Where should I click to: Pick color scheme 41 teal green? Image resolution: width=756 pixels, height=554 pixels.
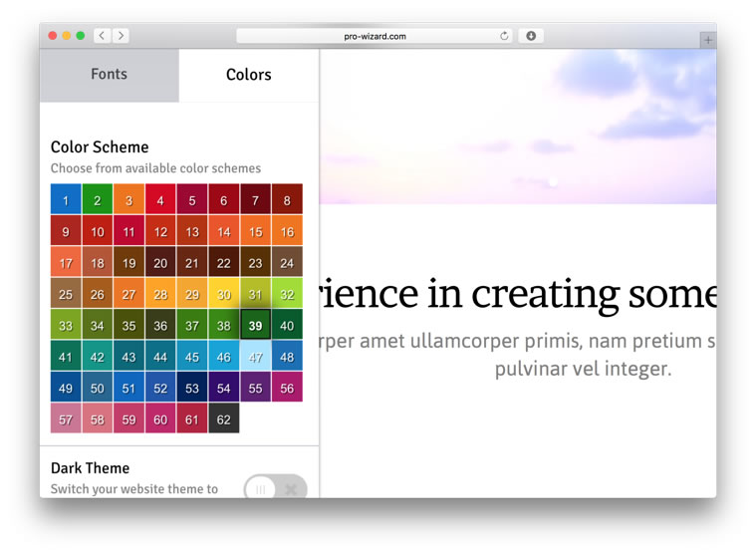pyautogui.click(x=66, y=356)
